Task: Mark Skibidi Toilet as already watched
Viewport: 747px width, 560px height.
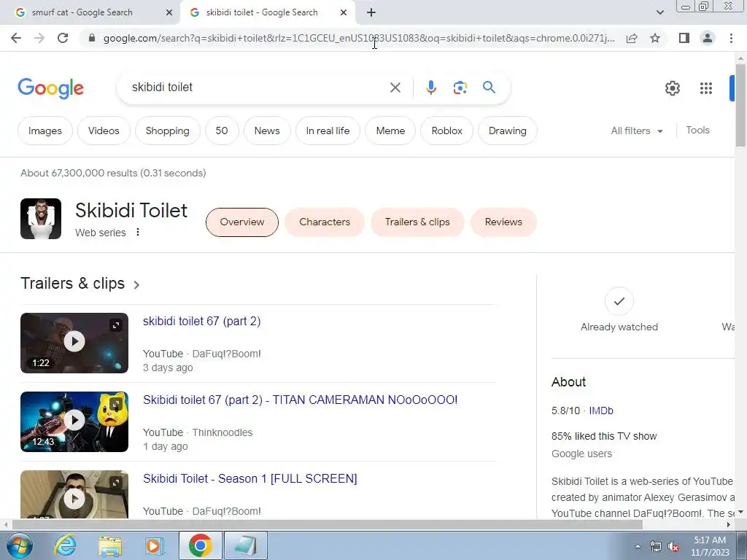Action: [x=619, y=301]
